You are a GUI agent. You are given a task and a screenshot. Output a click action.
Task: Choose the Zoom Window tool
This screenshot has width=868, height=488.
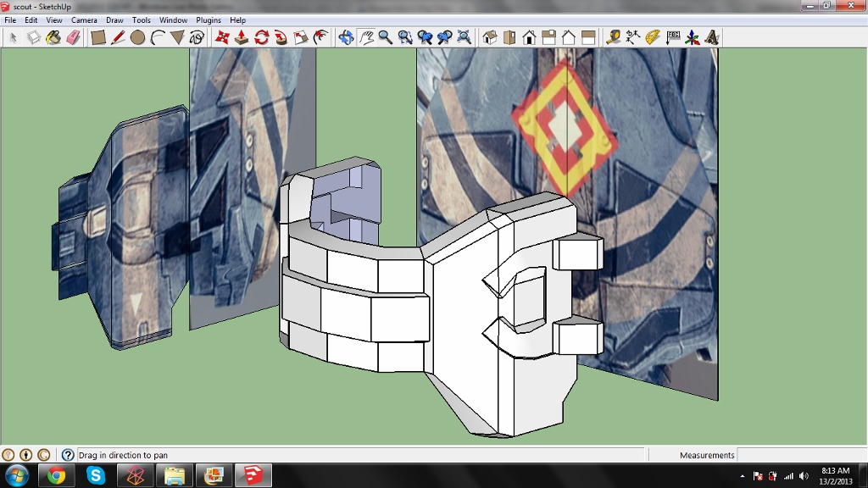pyautogui.click(x=405, y=37)
